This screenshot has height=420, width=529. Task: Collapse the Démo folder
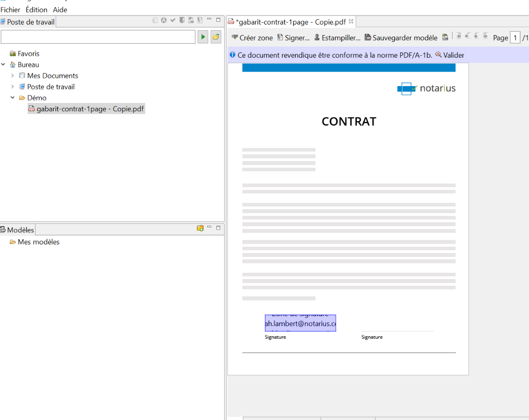(x=13, y=98)
